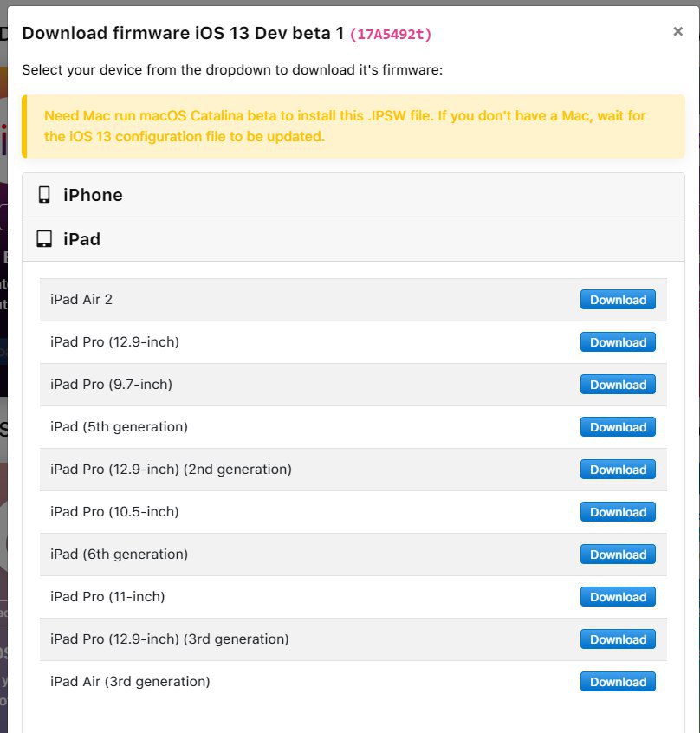
Task: Click the yellow macOS Catalina warning notice
Action: point(353,126)
